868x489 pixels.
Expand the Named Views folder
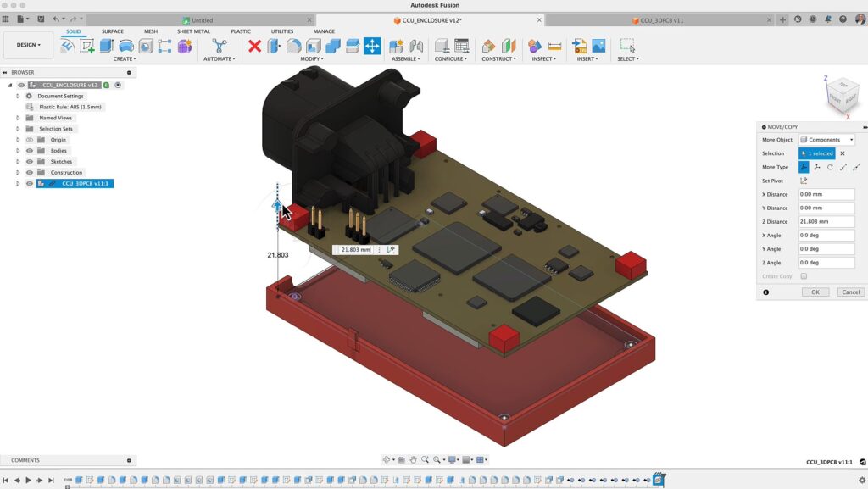pyautogui.click(x=17, y=118)
